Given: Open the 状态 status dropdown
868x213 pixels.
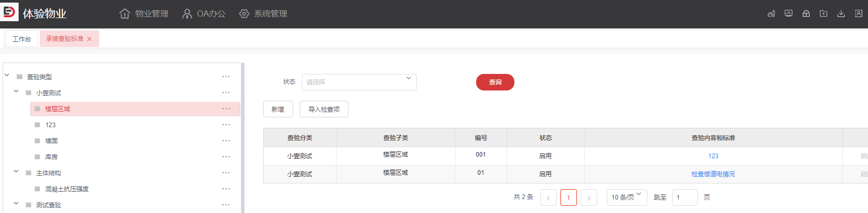Looking at the screenshot, I should tap(359, 82).
